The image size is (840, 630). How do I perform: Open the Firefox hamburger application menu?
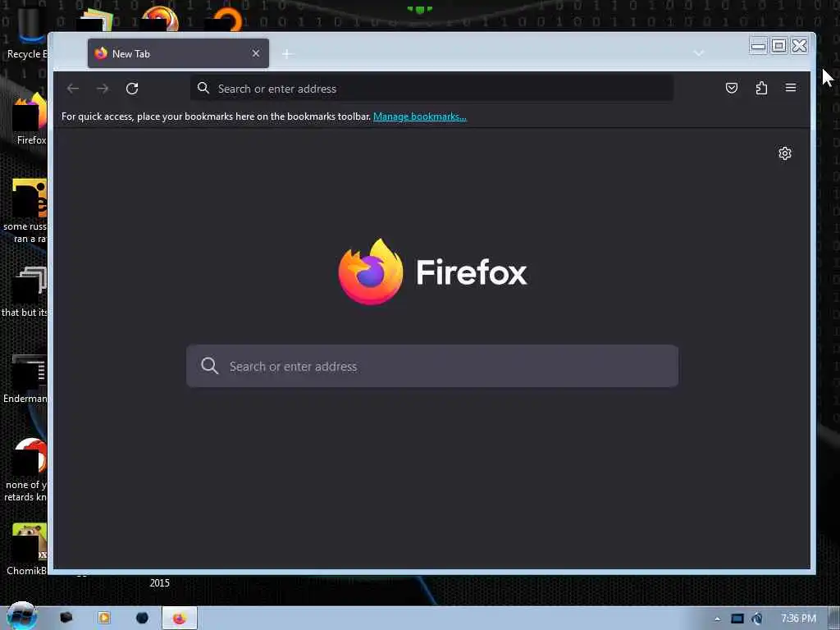tap(790, 88)
